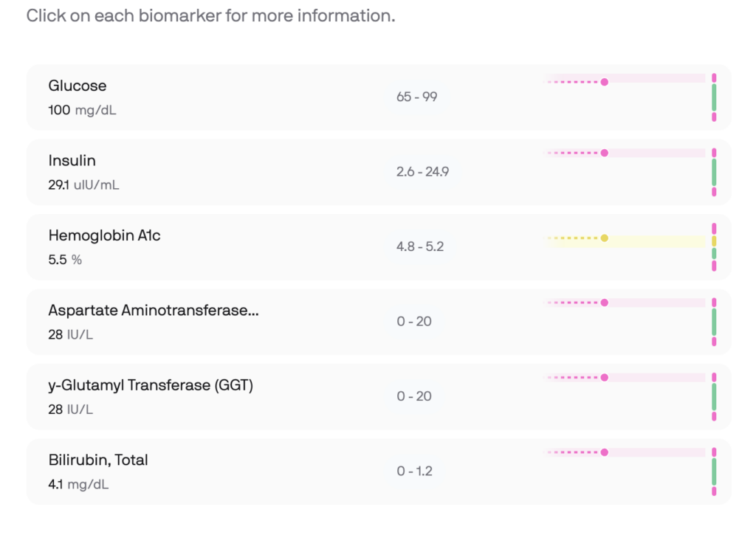The width and height of the screenshot is (756, 535).
Task: Click the pink marker on Bilirubin range bar
Action: pos(605,452)
